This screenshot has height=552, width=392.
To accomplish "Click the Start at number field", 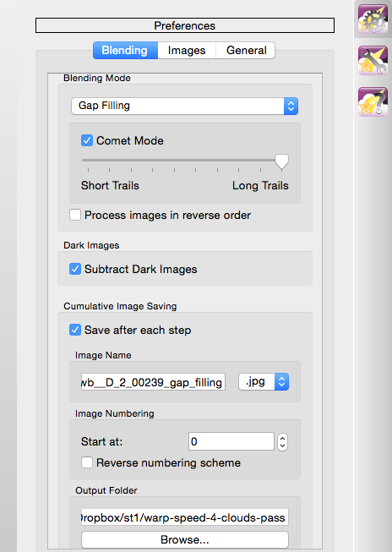I will (x=231, y=441).
